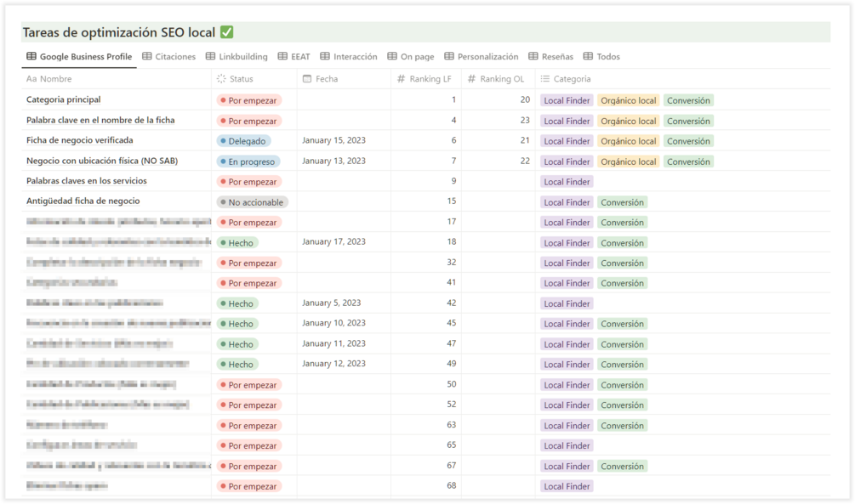Click the hash icon beside Ranking LF
Viewport: 855px width, 504px height.
401,79
